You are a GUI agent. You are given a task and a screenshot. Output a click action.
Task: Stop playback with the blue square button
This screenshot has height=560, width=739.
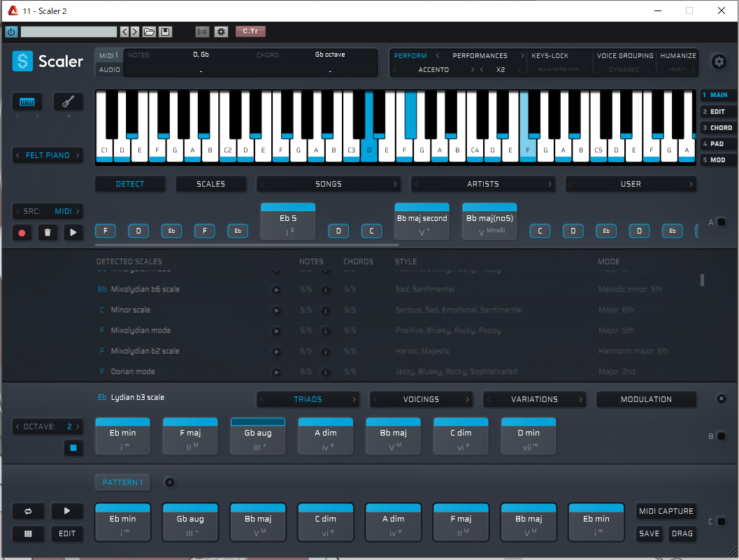(x=73, y=448)
